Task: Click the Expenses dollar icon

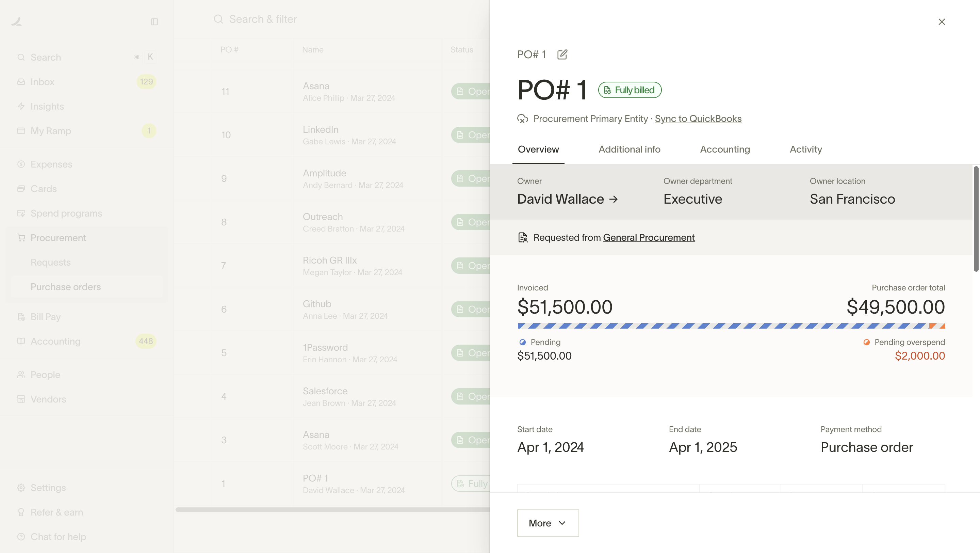Action: (21, 164)
